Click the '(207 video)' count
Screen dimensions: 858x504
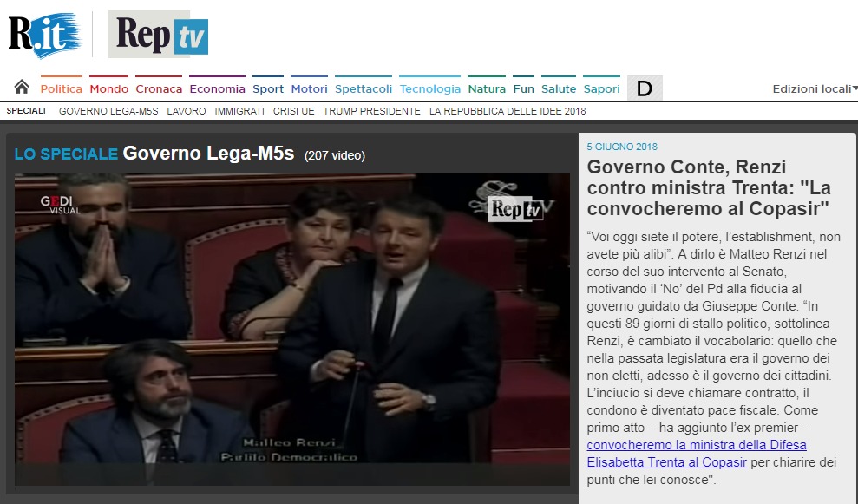(x=335, y=155)
